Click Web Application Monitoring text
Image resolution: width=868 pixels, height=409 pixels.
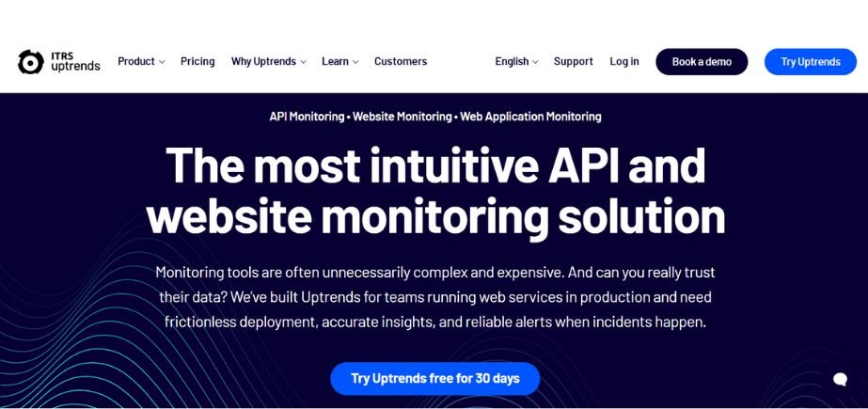[531, 117]
